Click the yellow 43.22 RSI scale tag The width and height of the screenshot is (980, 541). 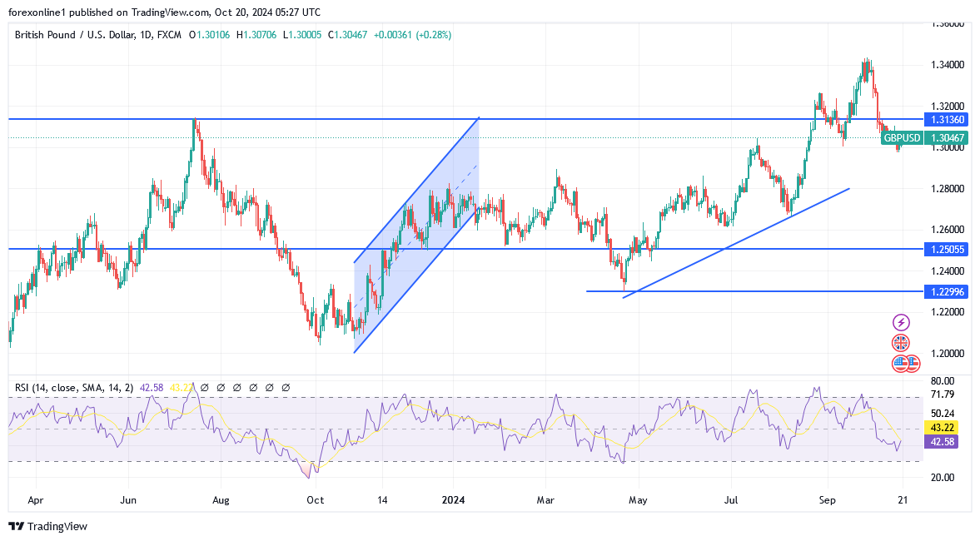click(943, 428)
